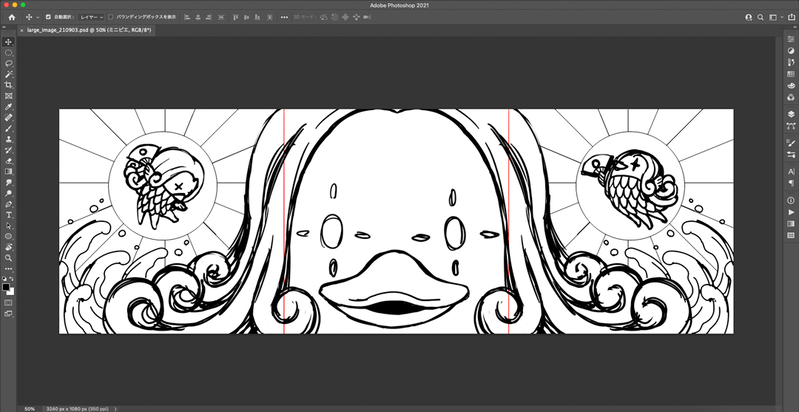Select the Eyedropper tool
This screenshot has width=799, height=412.
click(x=8, y=106)
